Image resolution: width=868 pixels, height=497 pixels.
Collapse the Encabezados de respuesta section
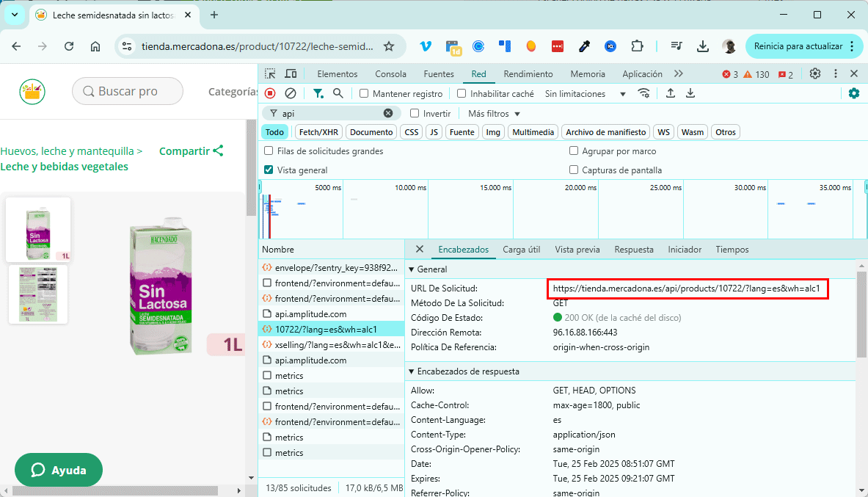click(464, 371)
